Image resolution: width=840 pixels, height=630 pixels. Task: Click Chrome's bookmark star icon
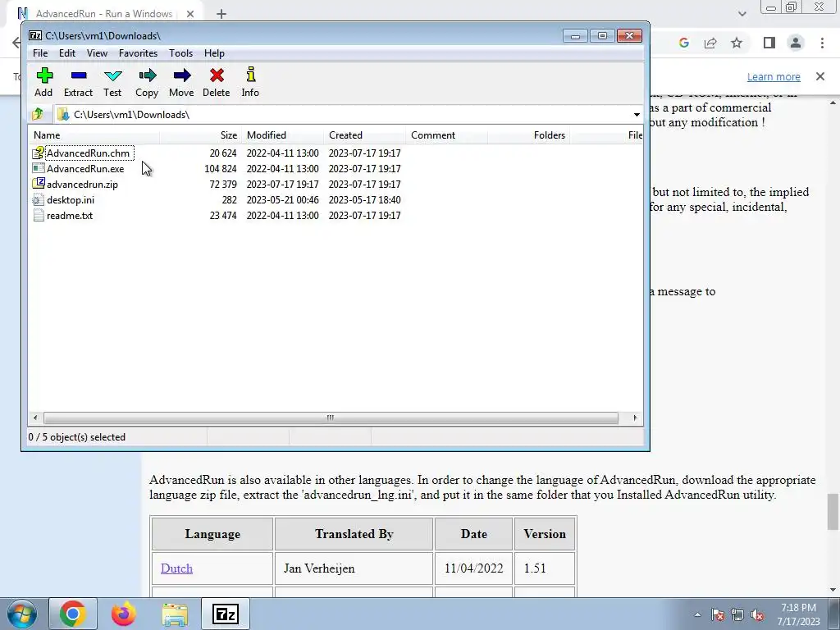[x=737, y=43]
